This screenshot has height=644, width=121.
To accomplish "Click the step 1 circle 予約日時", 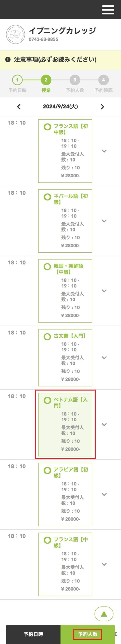I will coord(17,80).
